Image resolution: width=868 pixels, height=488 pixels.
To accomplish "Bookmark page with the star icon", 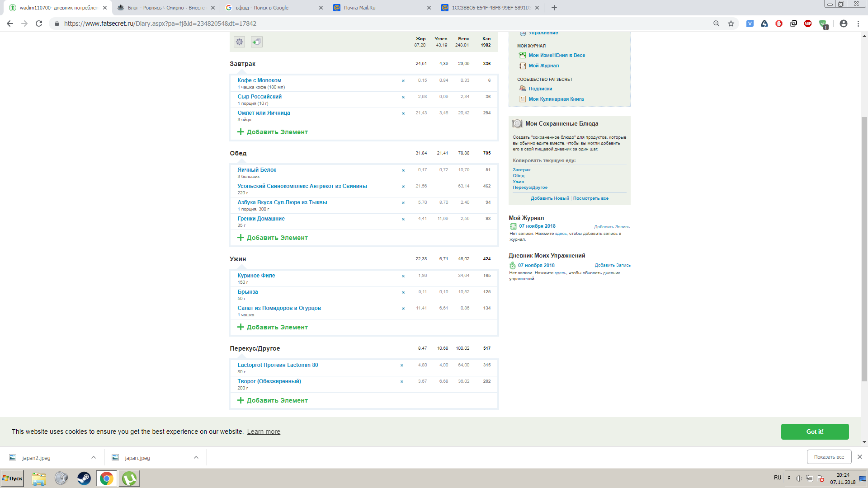I will pyautogui.click(x=731, y=23).
